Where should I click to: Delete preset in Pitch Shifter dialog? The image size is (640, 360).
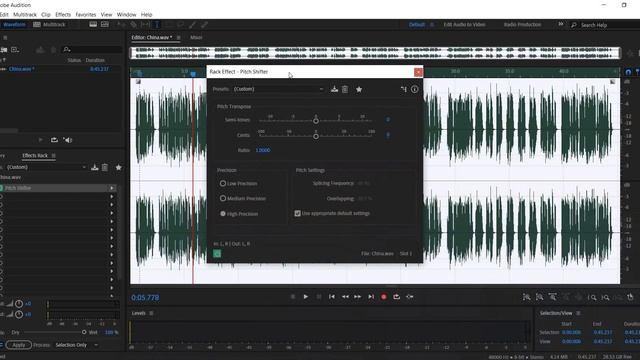pyautogui.click(x=345, y=89)
